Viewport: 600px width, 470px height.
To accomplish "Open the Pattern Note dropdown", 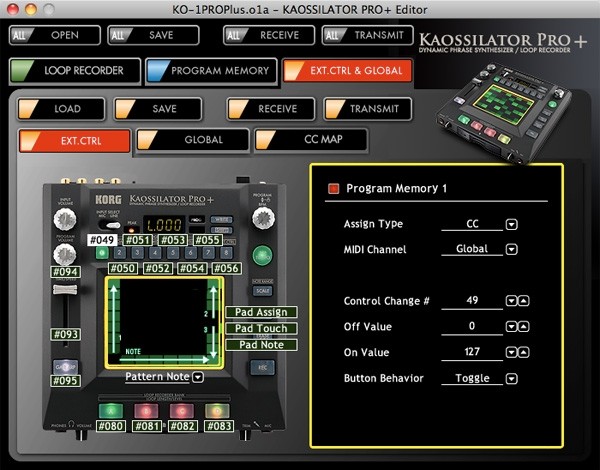I will tap(198, 377).
